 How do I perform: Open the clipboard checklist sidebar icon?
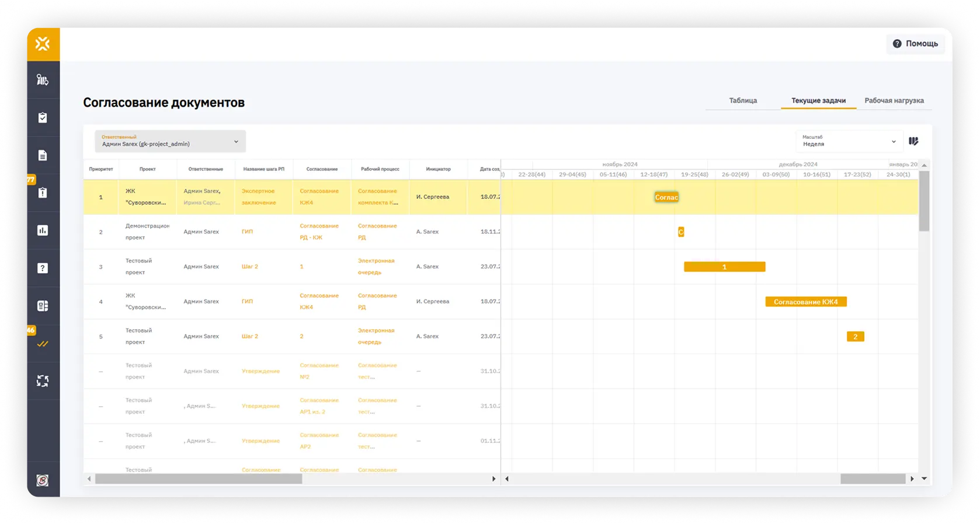coord(43,117)
